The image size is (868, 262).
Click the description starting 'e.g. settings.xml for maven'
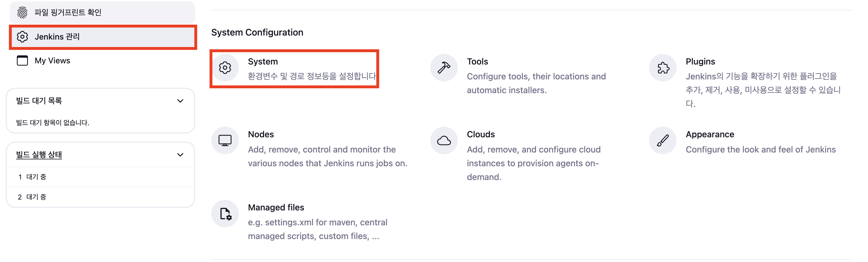tap(317, 229)
